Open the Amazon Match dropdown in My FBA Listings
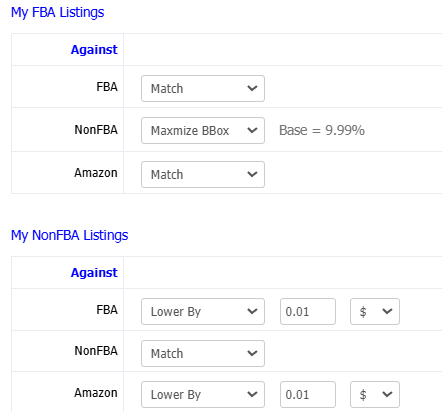This screenshot has width=442, height=412. point(203,174)
